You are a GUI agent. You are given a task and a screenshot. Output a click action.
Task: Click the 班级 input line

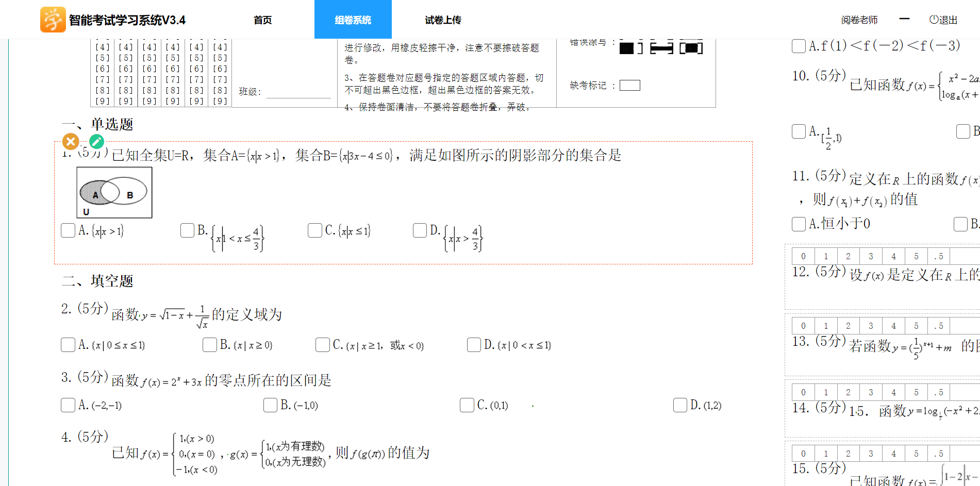[x=298, y=92]
